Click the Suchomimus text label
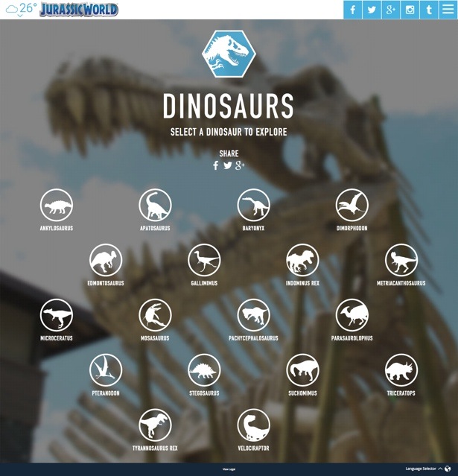The height and width of the screenshot is (476, 458). point(302,393)
